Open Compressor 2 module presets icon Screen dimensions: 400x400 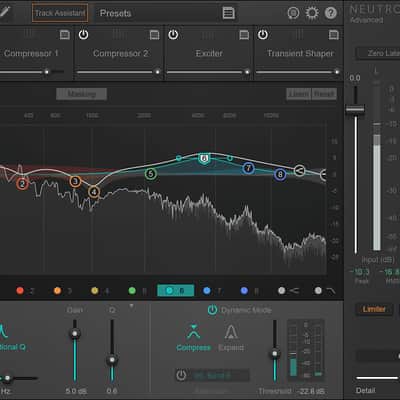click(154, 35)
